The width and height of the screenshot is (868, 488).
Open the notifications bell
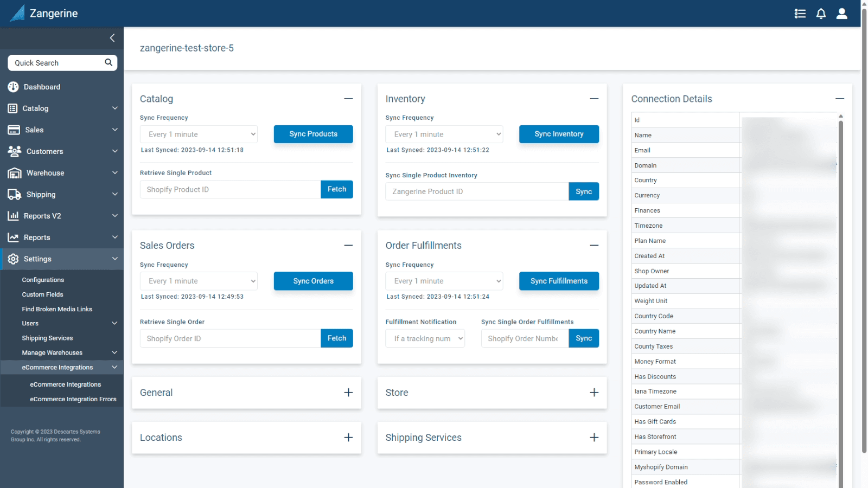(x=821, y=14)
